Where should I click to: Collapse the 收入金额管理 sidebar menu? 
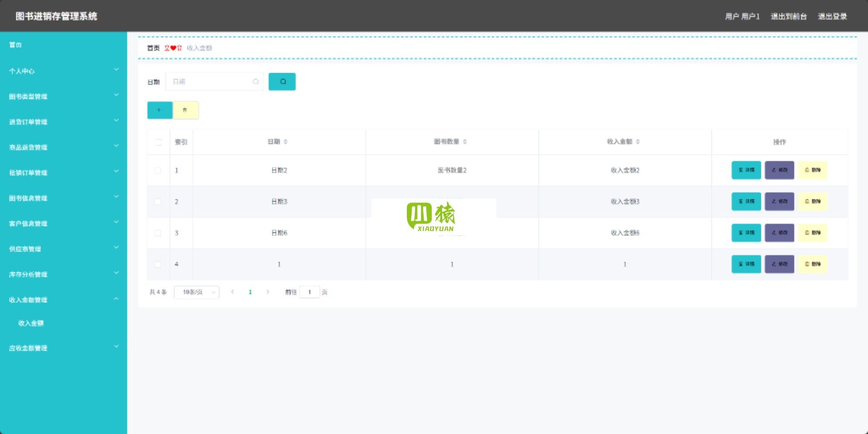click(x=64, y=300)
